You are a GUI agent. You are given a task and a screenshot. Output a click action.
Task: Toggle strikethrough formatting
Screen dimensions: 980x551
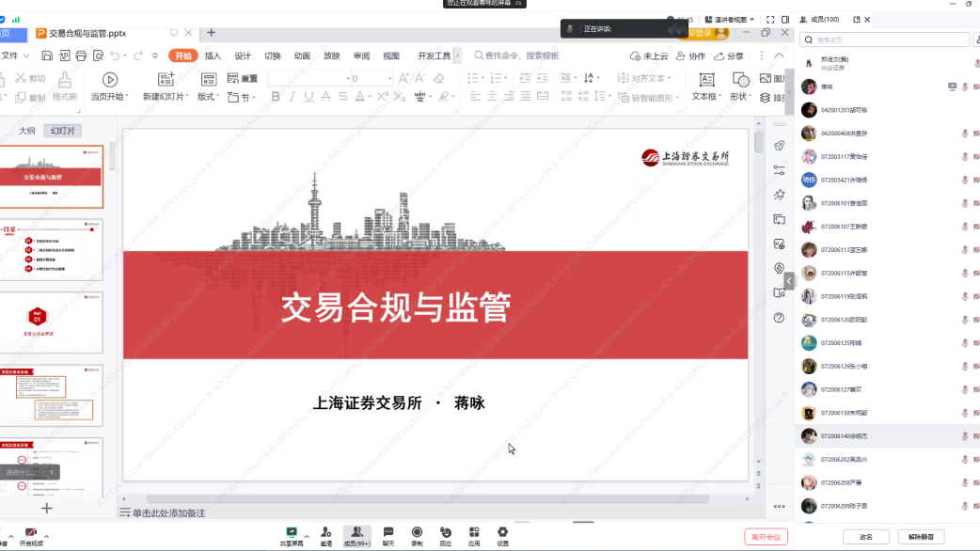pos(325,96)
